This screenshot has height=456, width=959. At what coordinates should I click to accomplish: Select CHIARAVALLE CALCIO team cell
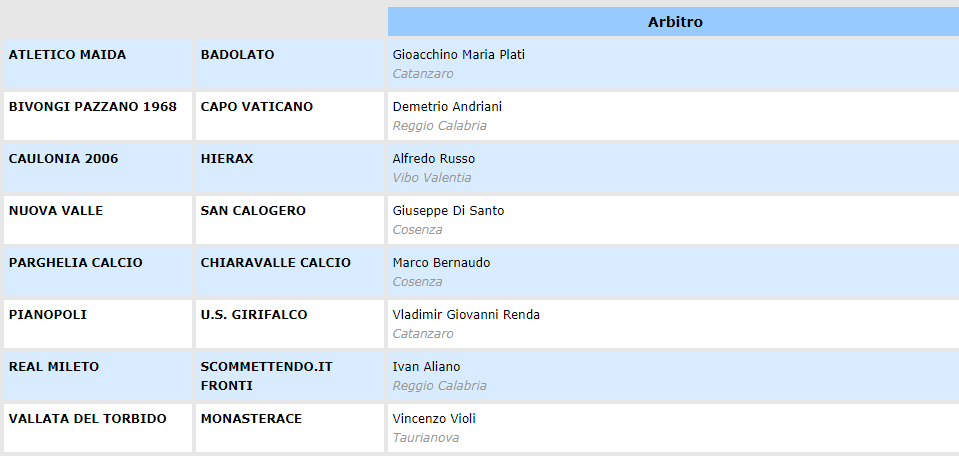coord(275,263)
